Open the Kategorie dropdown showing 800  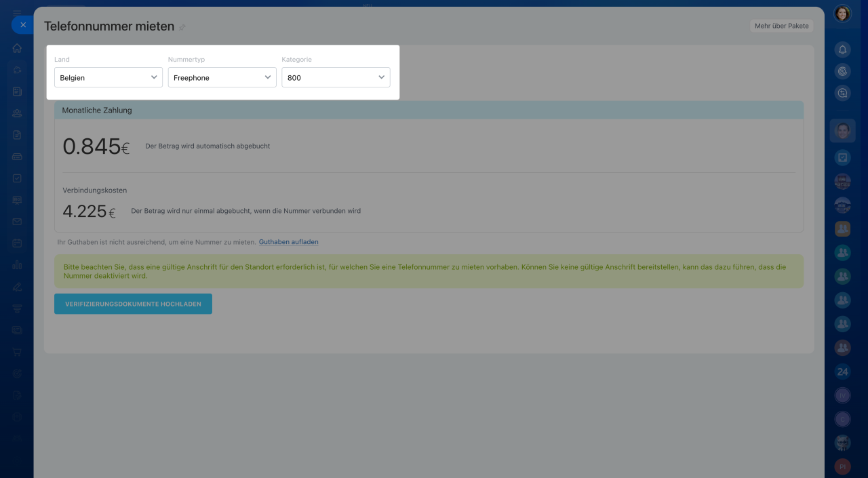(x=336, y=77)
